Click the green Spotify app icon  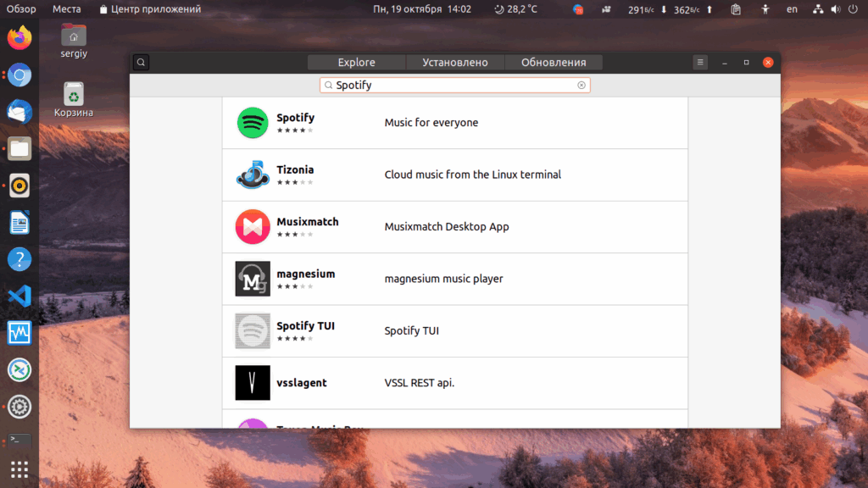[253, 123]
